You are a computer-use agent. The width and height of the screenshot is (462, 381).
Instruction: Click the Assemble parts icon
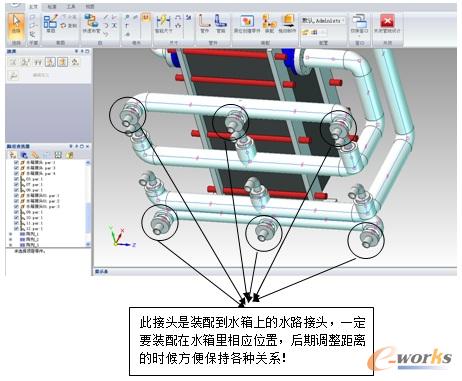pos(269,23)
